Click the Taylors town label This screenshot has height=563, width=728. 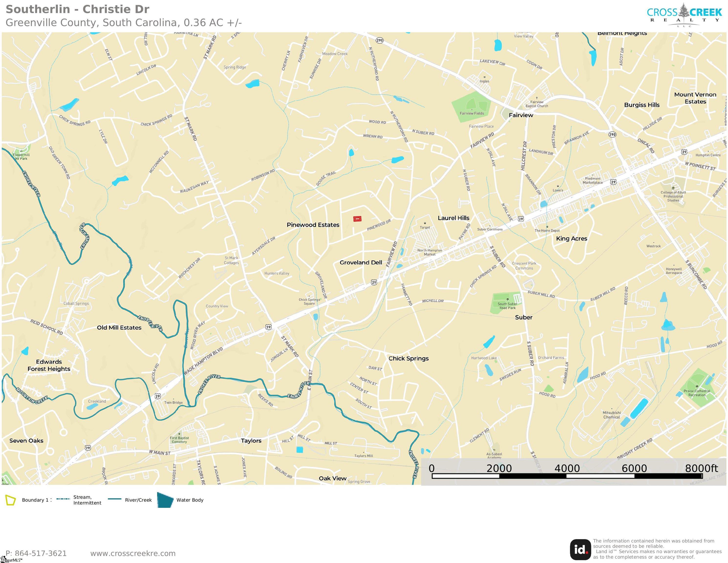coord(251,440)
